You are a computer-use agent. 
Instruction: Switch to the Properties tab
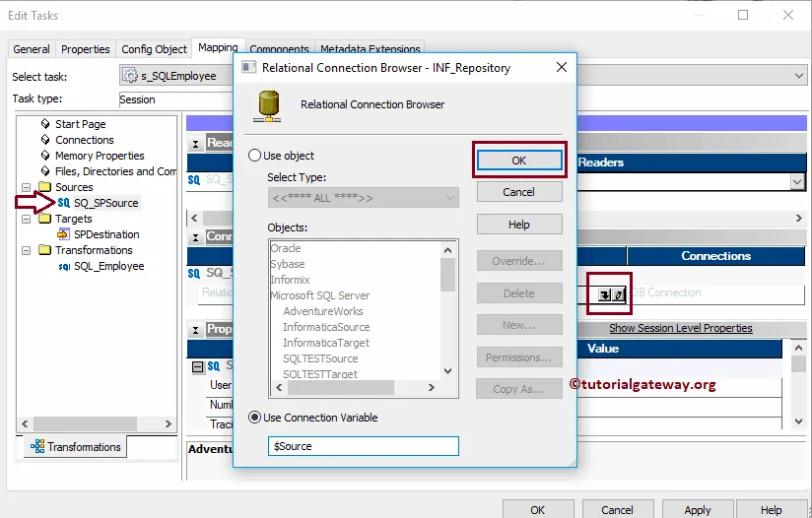coord(85,49)
